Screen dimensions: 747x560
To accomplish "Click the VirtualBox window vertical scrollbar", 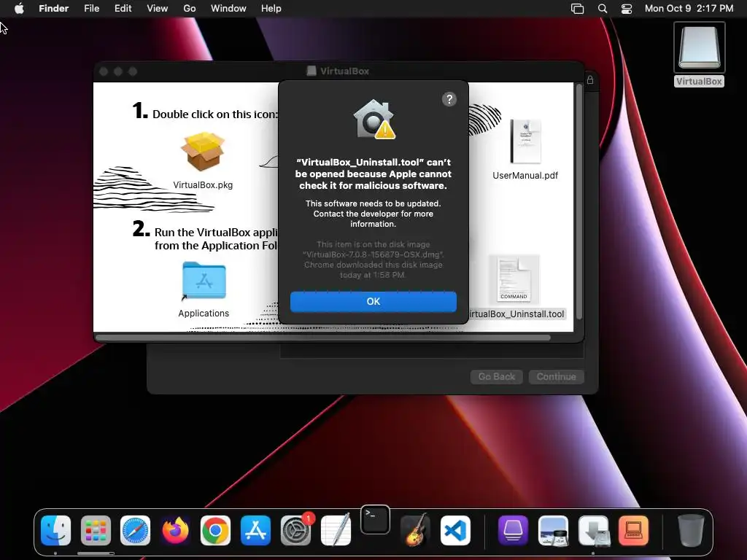I will 578,202.
